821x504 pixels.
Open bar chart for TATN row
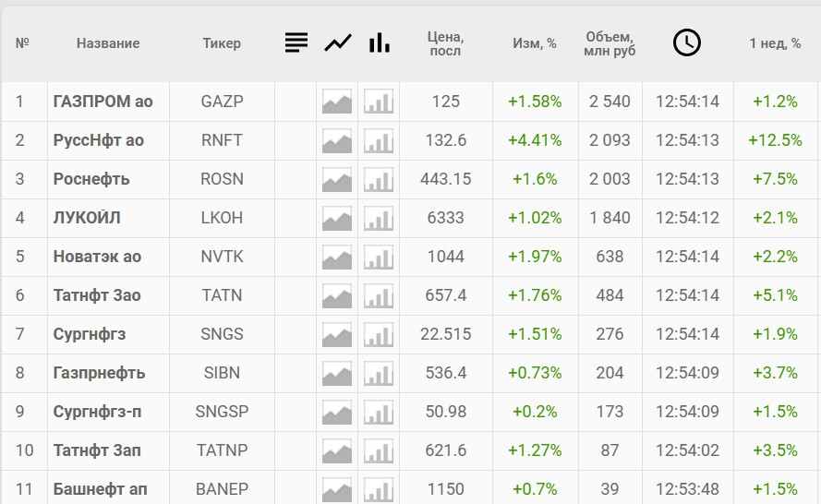(379, 295)
